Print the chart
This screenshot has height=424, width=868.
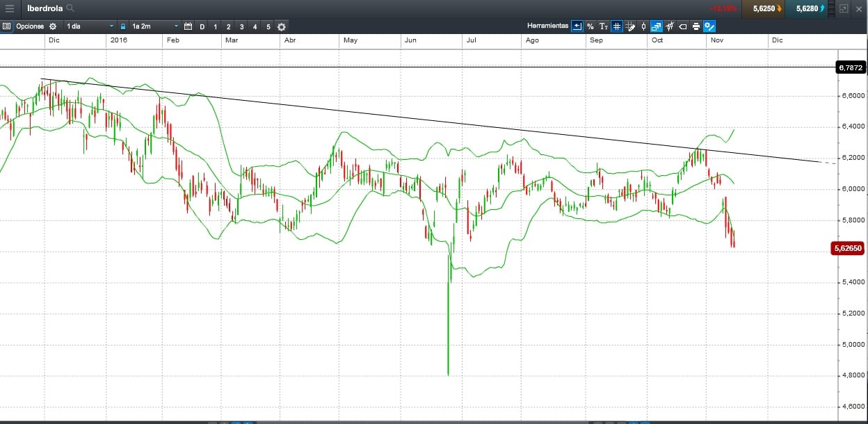tap(696, 26)
